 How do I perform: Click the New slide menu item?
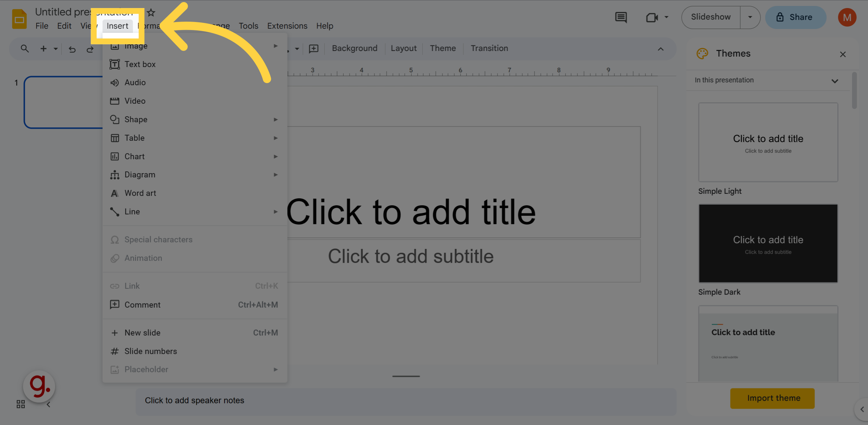[x=142, y=332]
